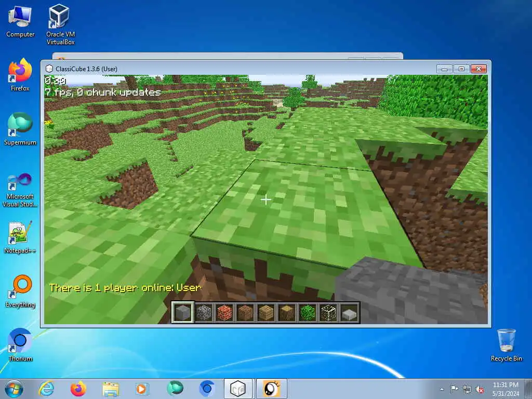The width and height of the screenshot is (532, 399).
Task: Open the Firefox desktop shortcut
Action: (x=20, y=75)
